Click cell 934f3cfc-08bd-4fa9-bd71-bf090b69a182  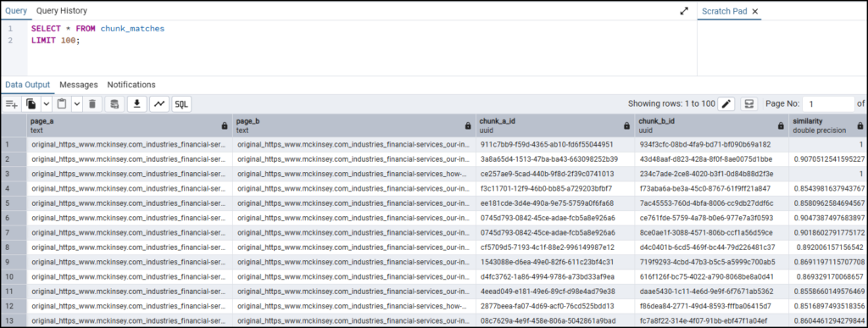point(711,144)
